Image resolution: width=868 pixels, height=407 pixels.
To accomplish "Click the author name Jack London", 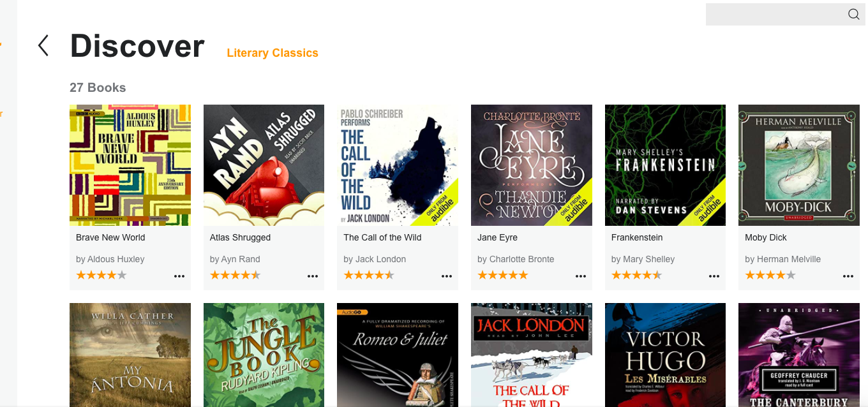I will [381, 259].
